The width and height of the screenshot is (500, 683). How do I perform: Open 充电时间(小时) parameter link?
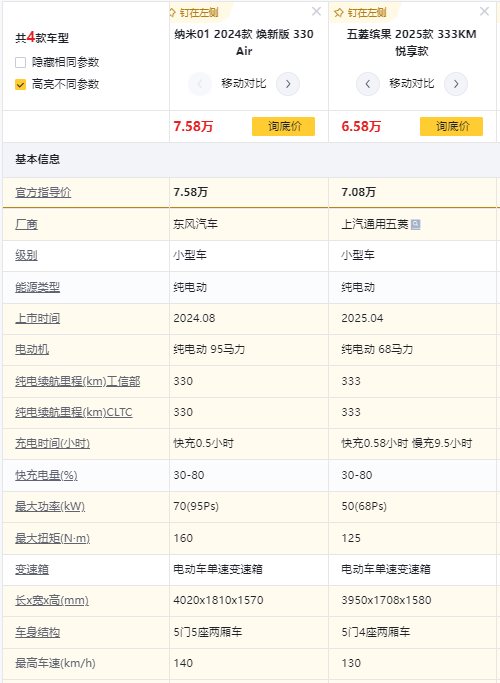(53, 443)
